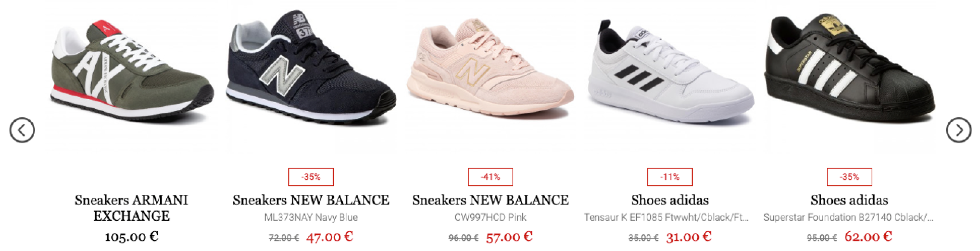980x251 pixels.
Task: Click the Sneakers ARMANI EXCHANGE title
Action: tap(131, 208)
